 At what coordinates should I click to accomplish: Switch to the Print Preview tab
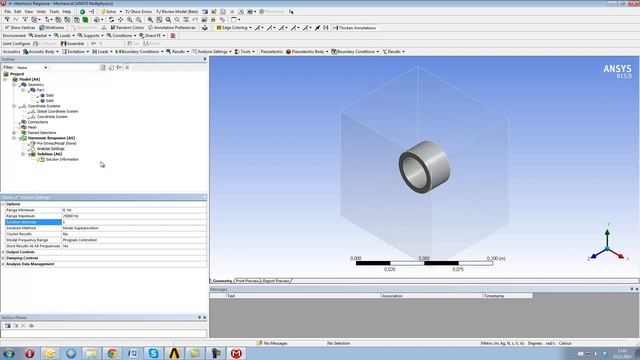click(247, 281)
